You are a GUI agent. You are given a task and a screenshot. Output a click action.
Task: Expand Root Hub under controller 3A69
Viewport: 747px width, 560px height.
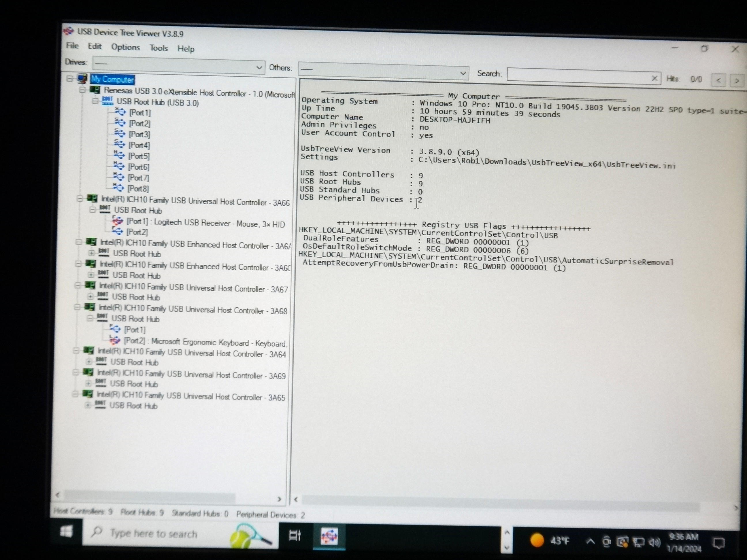tap(88, 383)
